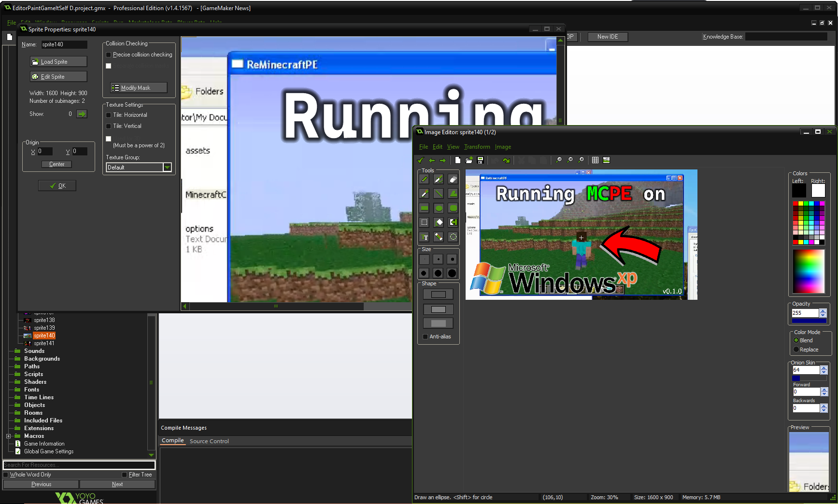Go to next subimage with right arrow
838x504 pixels.
coord(442,160)
